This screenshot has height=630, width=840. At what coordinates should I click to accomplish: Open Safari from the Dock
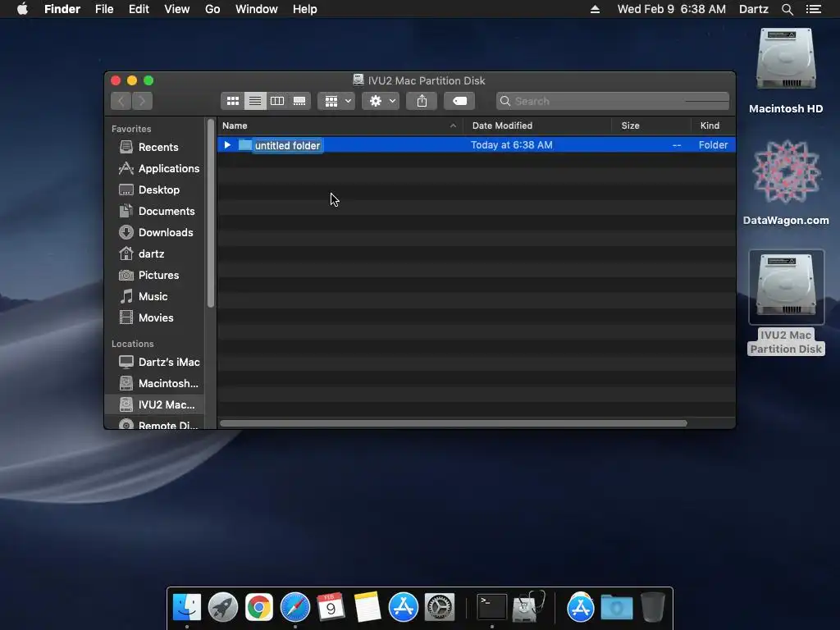[x=295, y=607]
